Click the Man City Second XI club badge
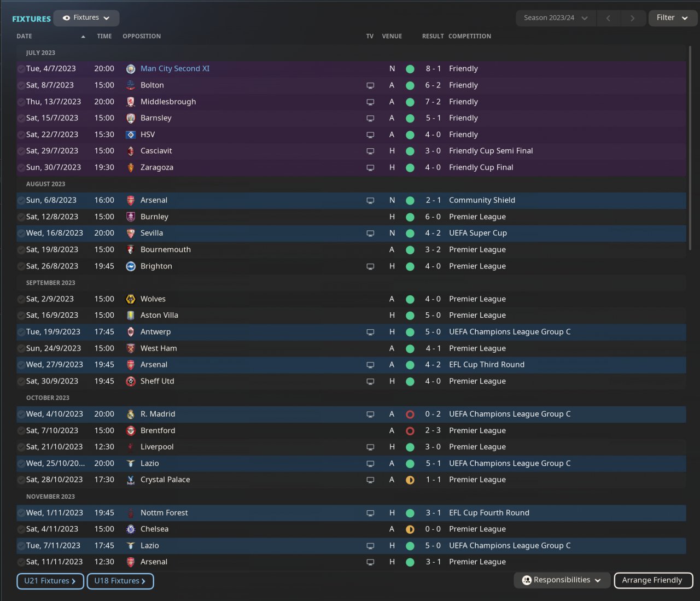Viewport: 700px width, 601px height. pyautogui.click(x=131, y=69)
